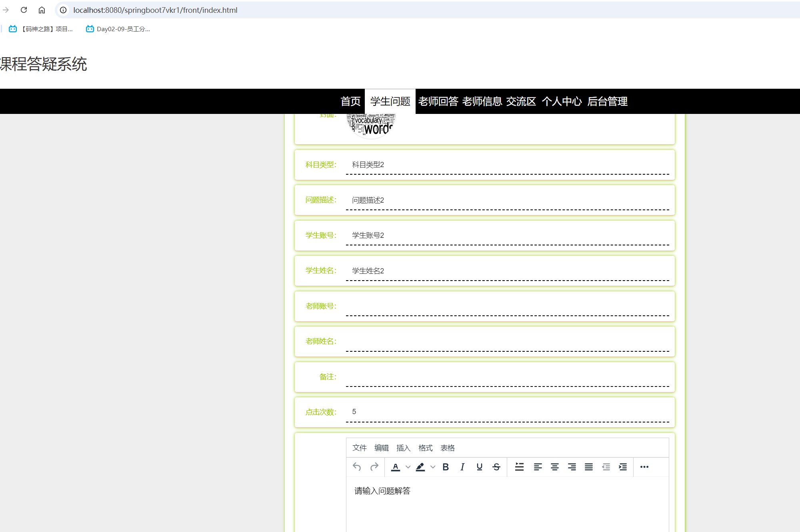Open the text color dropdown
This screenshot has height=532, width=800.
[x=408, y=467]
